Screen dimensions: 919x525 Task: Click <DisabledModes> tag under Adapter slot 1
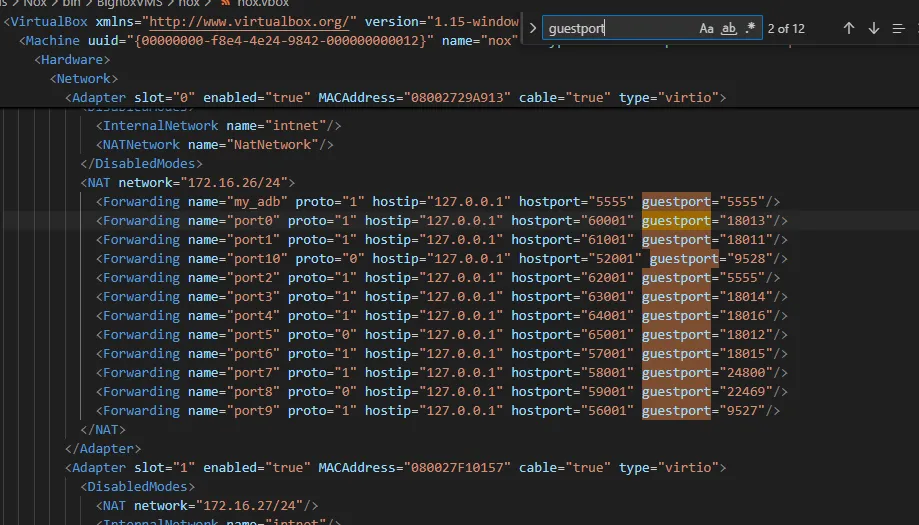[x=138, y=487]
